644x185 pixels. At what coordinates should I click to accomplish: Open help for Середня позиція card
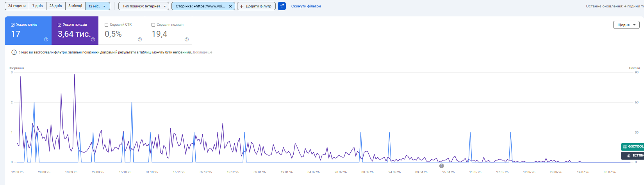(x=187, y=39)
